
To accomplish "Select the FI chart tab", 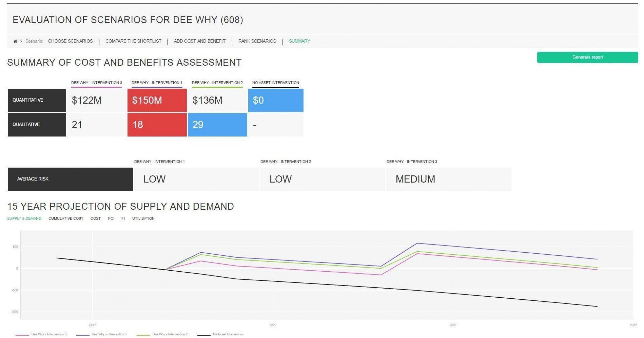I will [123, 218].
